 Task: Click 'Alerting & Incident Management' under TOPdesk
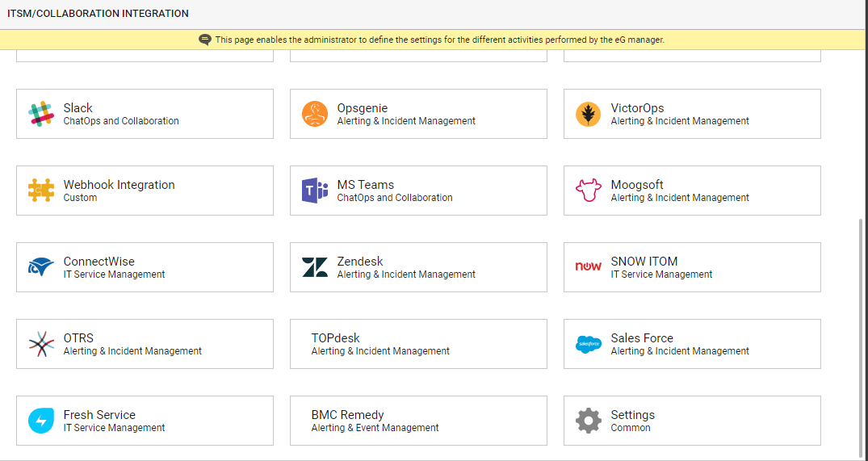coord(380,351)
